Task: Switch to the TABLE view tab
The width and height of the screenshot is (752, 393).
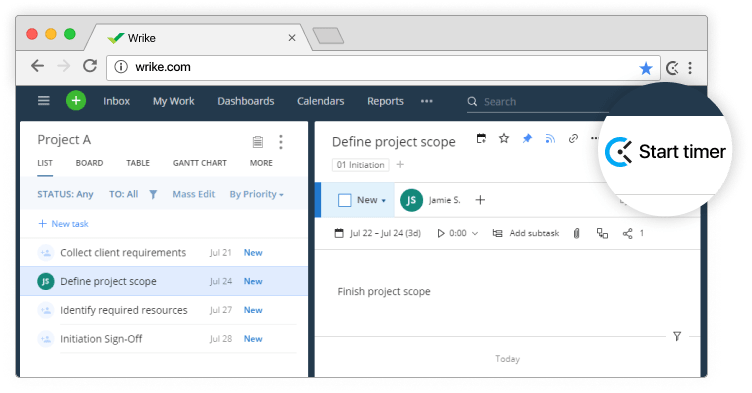Action: tap(138, 163)
